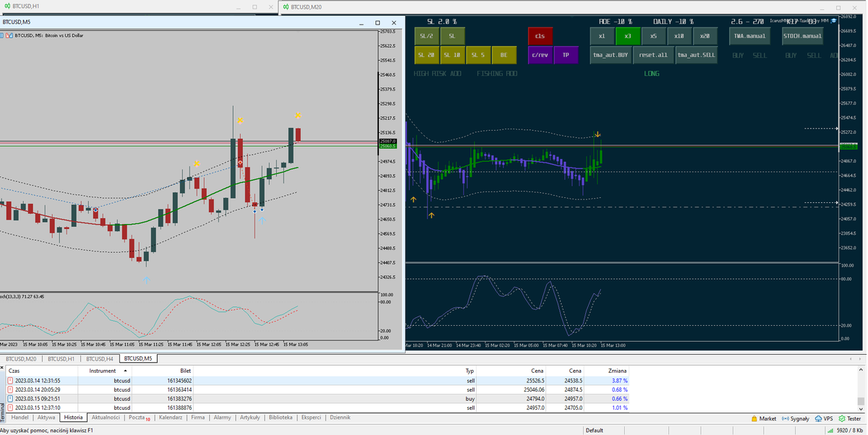Switch to the BTCUSD,M20 chart tab
The width and height of the screenshot is (868, 435).
[21, 358]
